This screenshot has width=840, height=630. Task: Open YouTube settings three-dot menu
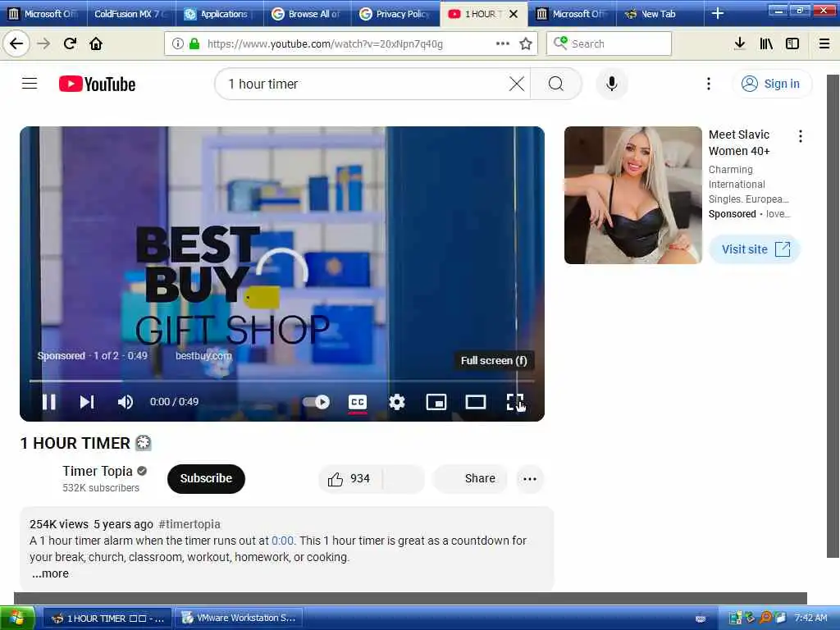(x=708, y=84)
